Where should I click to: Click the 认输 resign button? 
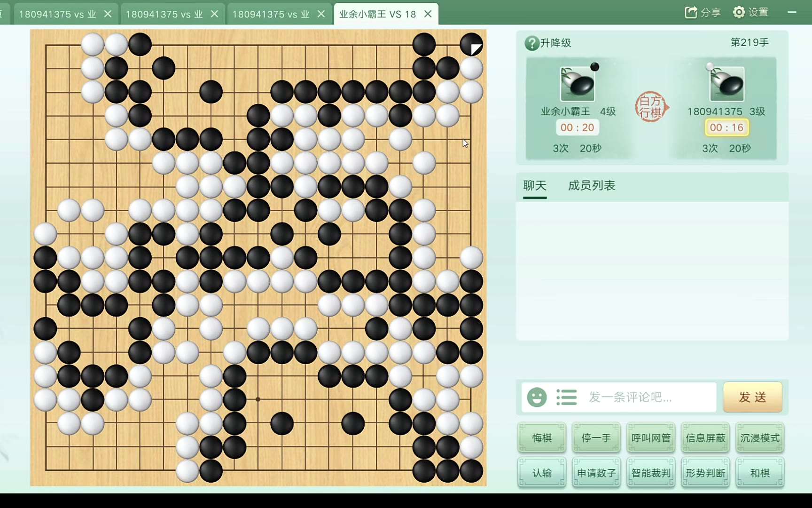[x=542, y=473]
